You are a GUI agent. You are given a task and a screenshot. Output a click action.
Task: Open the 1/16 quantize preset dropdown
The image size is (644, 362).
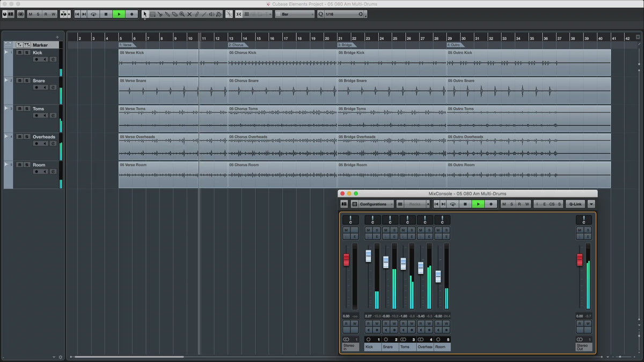pos(343,14)
